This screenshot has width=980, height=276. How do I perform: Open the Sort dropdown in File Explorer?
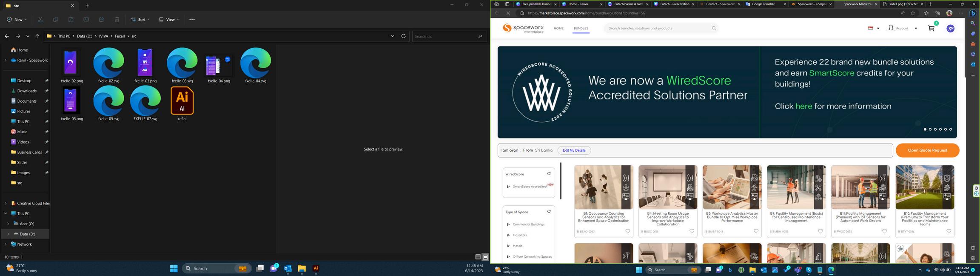(x=140, y=20)
